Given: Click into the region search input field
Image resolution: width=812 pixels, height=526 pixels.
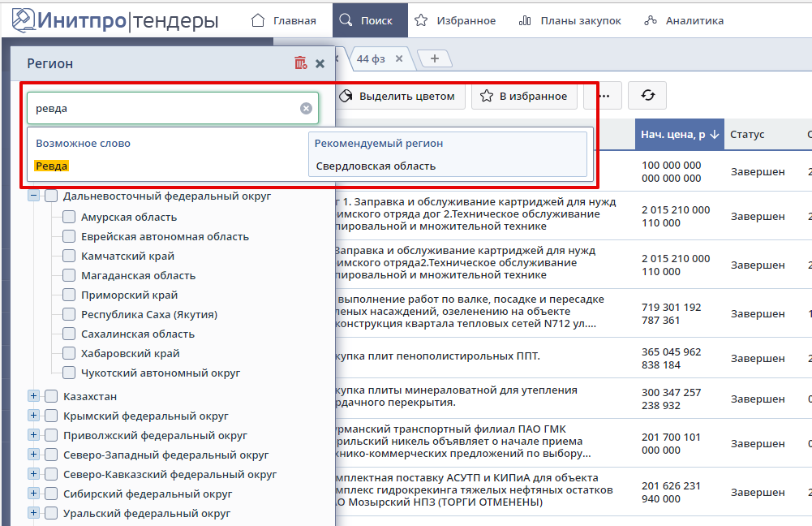Looking at the screenshot, I should [162, 108].
